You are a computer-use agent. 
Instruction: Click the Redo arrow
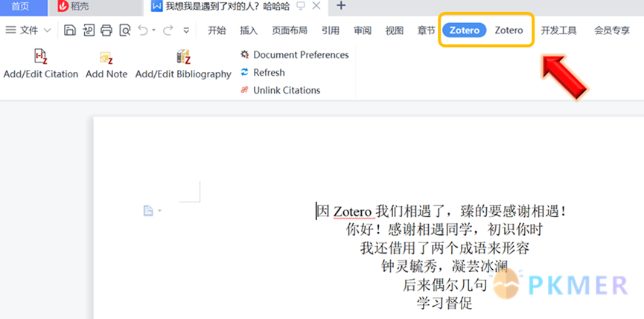(x=168, y=30)
